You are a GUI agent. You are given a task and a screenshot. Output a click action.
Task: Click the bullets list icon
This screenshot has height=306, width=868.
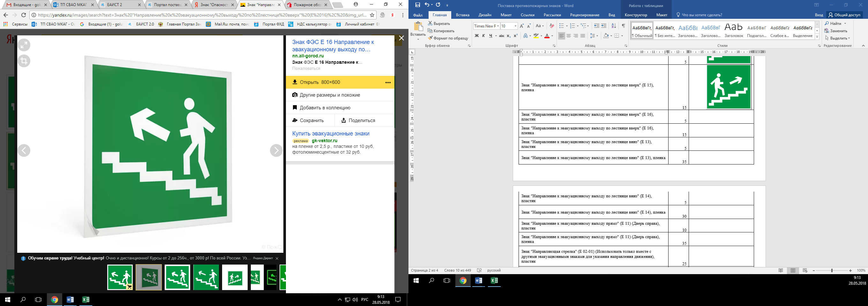tap(561, 26)
